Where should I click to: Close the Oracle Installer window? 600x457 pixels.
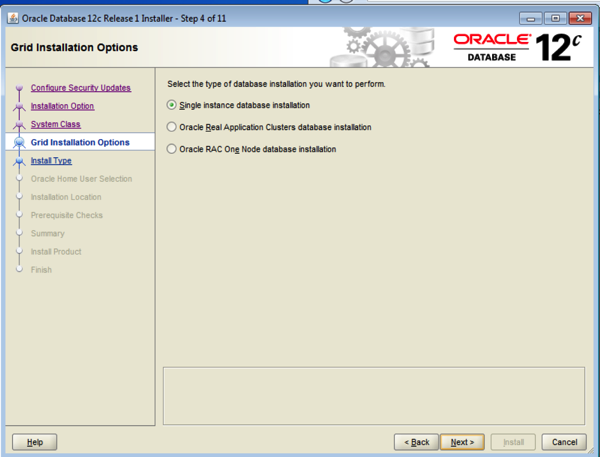click(580, 18)
